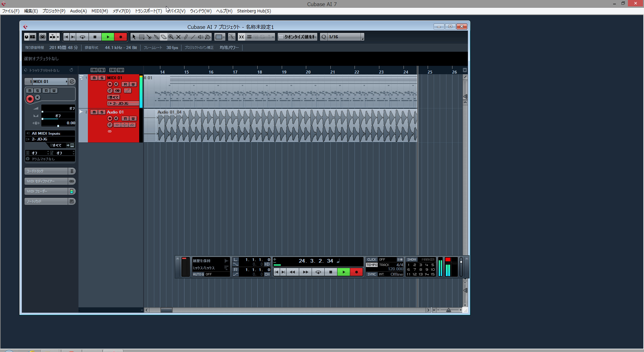The width and height of the screenshot is (644, 352).
Task: Click rewind button on transport panel
Action: (292, 272)
